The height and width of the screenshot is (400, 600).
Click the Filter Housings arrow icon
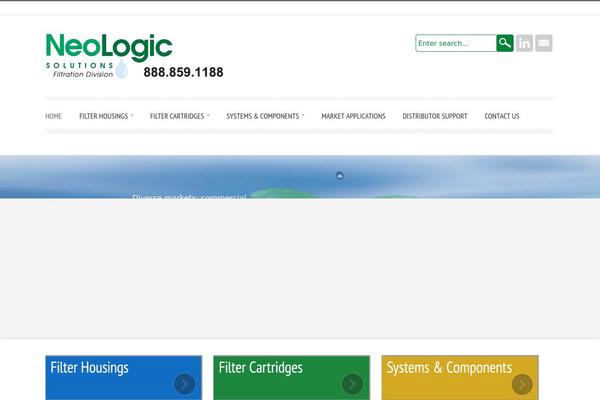[x=184, y=384]
